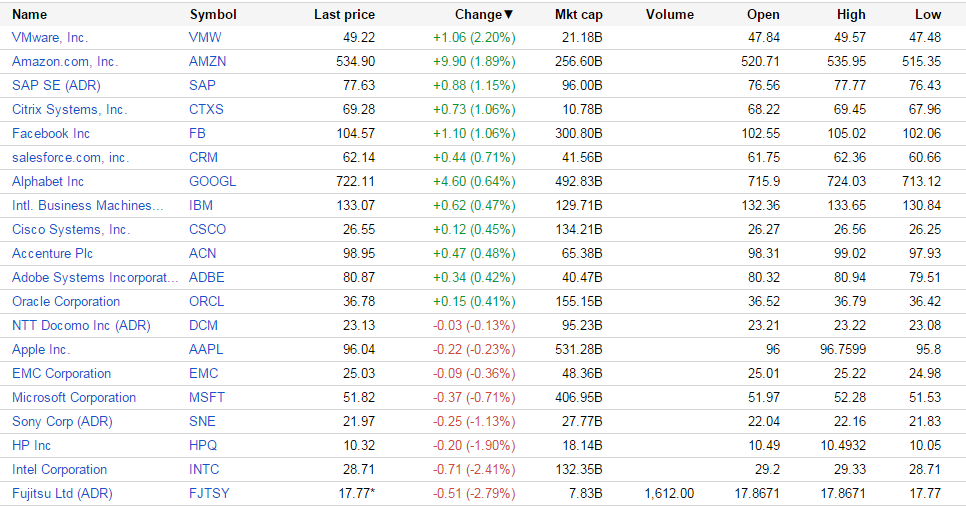
Task: Sort by the Symbol column header
Action: click(213, 15)
